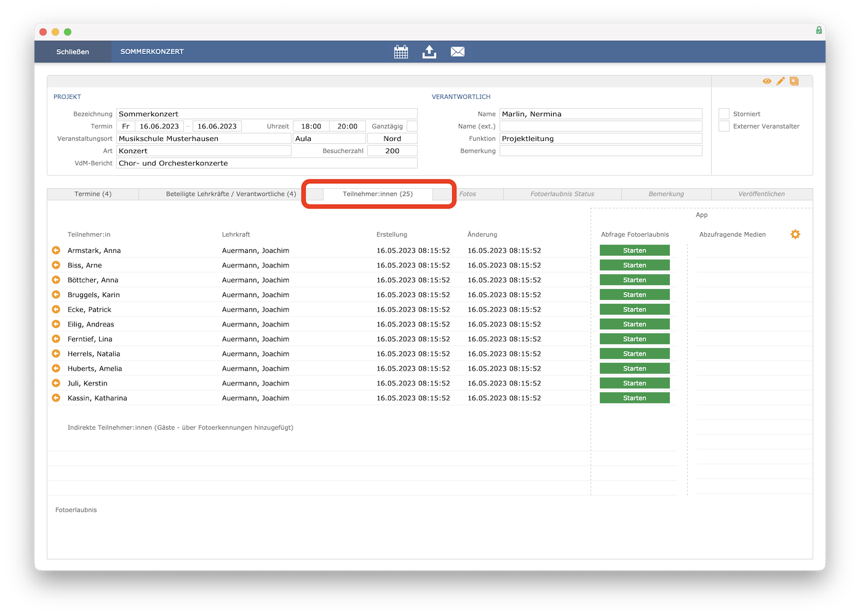
Task: Click orange arrow icon for Kassin, Katharina
Action: [x=56, y=398]
